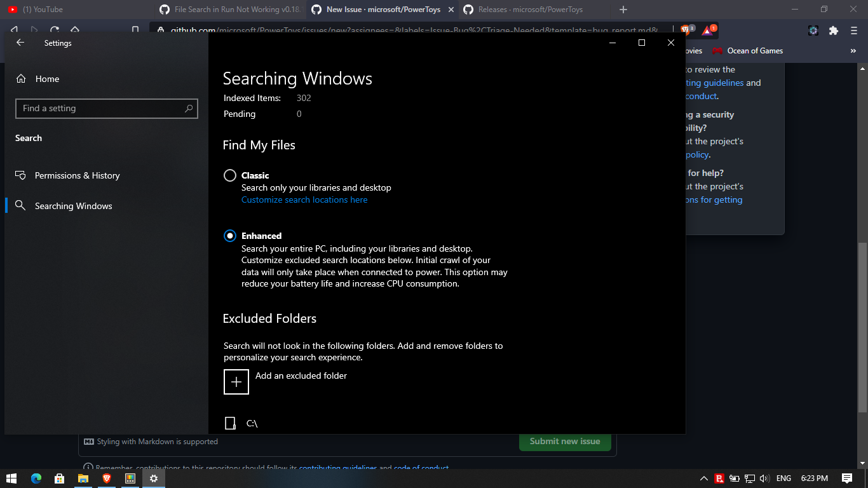Open Customize search locations here link

coord(304,200)
